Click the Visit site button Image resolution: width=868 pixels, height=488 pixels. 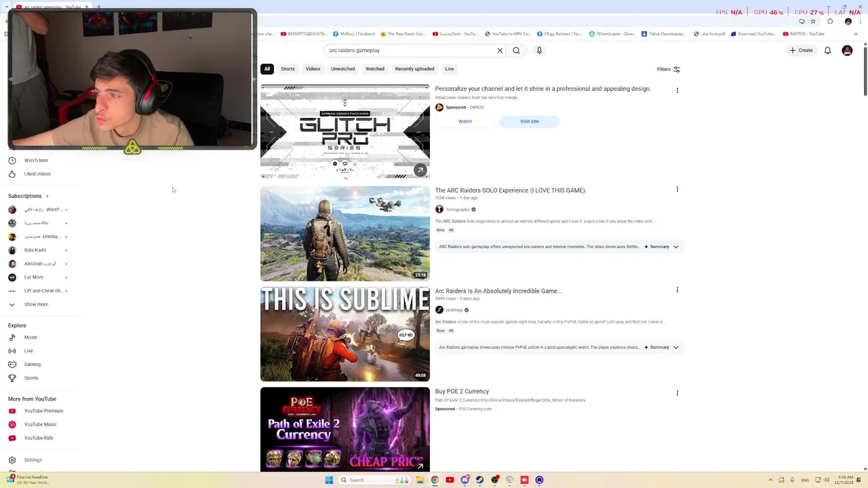click(530, 121)
